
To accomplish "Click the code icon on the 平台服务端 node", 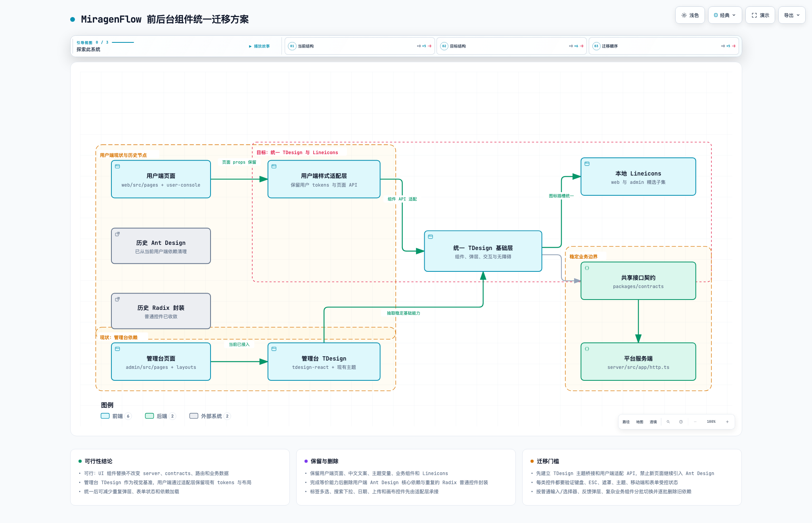I will (587, 349).
